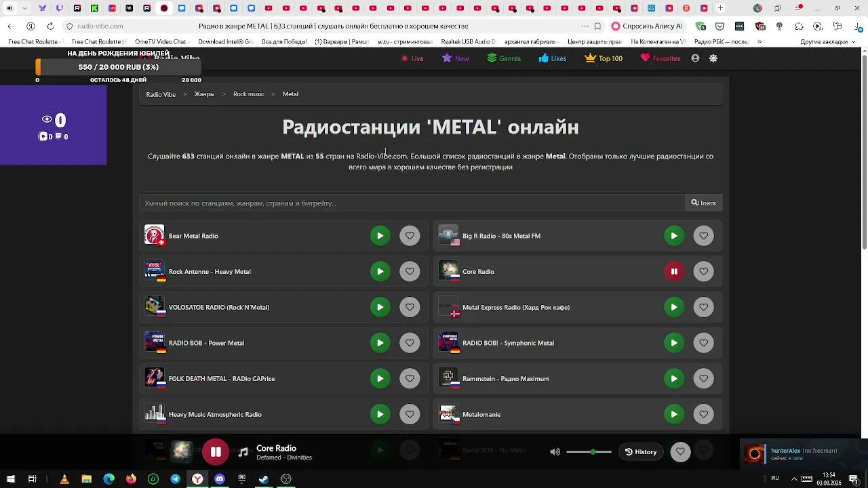The image size is (868, 488).
Task: Favorite RADIO BOB - Power Metal
Action: tap(410, 343)
